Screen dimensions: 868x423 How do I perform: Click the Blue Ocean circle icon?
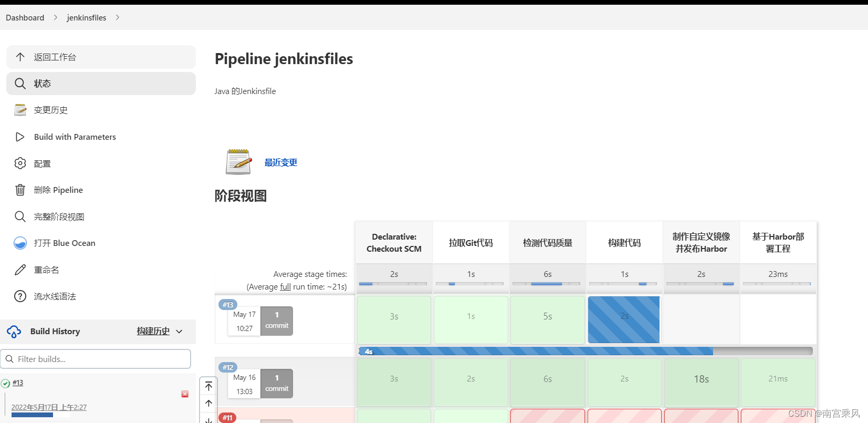(20, 243)
